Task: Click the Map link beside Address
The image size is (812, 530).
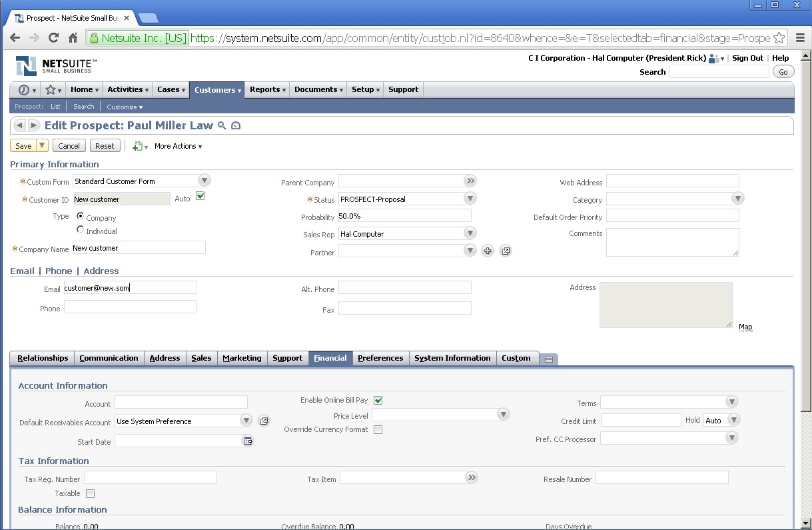Action: click(745, 327)
